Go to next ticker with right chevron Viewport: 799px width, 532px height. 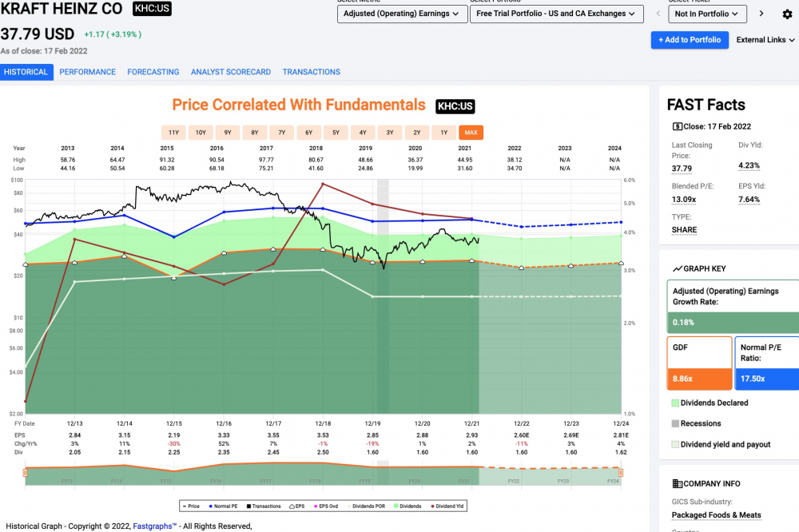point(761,14)
